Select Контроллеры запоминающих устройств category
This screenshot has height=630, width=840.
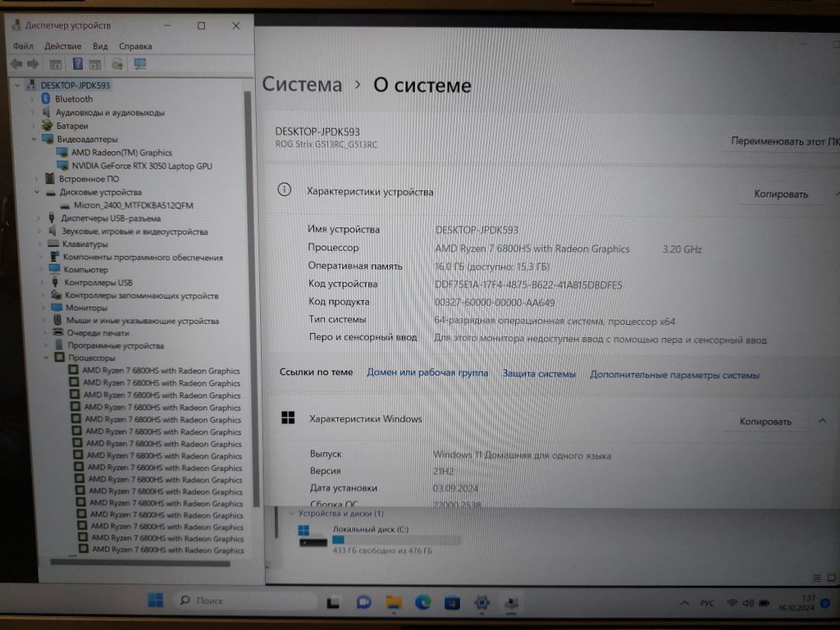[x=141, y=295]
